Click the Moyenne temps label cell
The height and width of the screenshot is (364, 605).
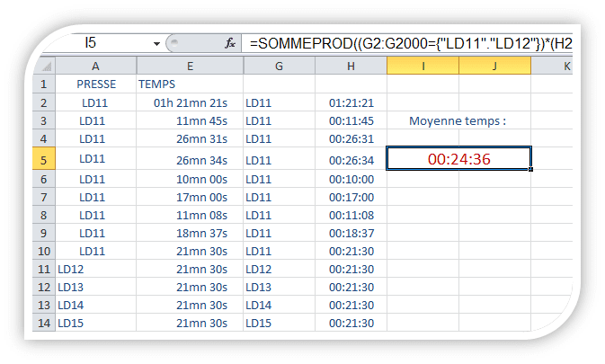pos(458,120)
